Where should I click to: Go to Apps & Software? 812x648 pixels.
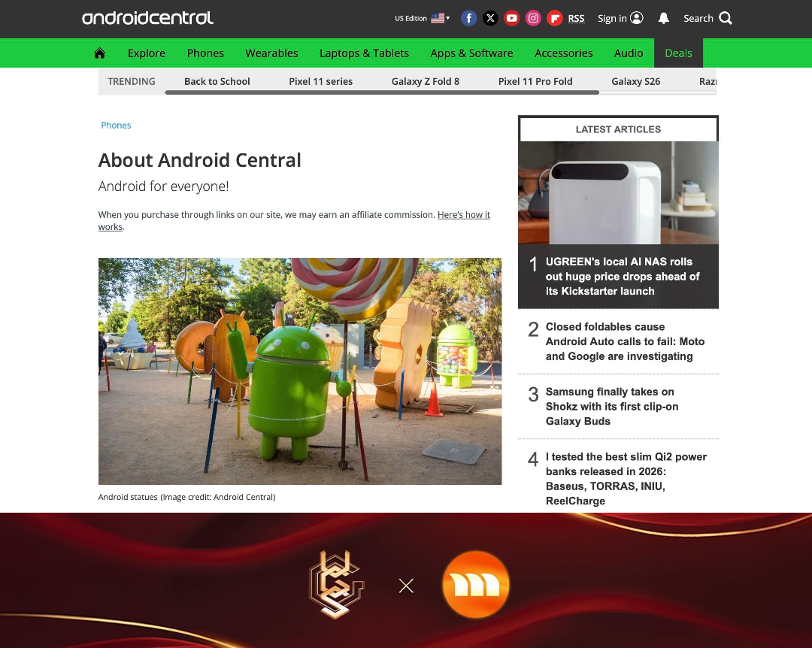pos(471,53)
